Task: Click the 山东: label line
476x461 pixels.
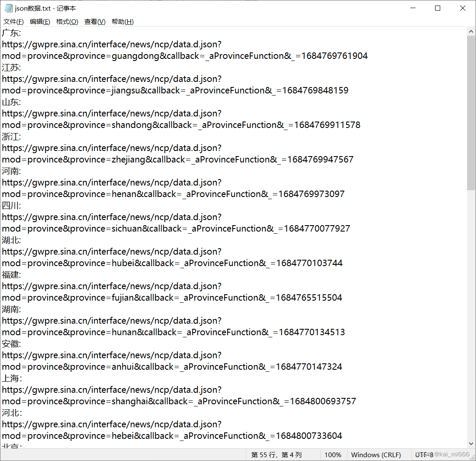Action: [12, 102]
